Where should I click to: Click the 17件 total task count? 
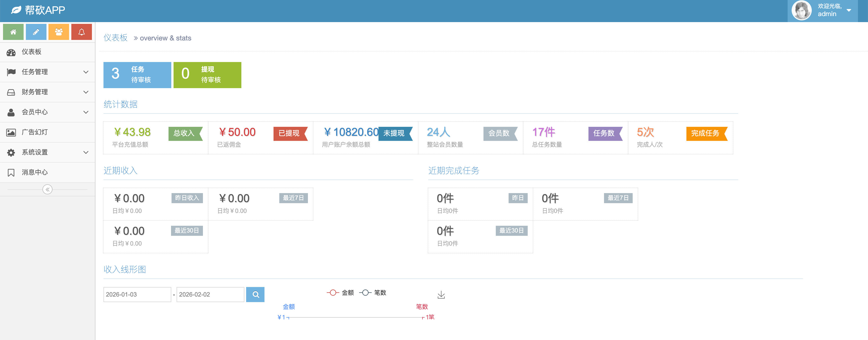tap(544, 132)
